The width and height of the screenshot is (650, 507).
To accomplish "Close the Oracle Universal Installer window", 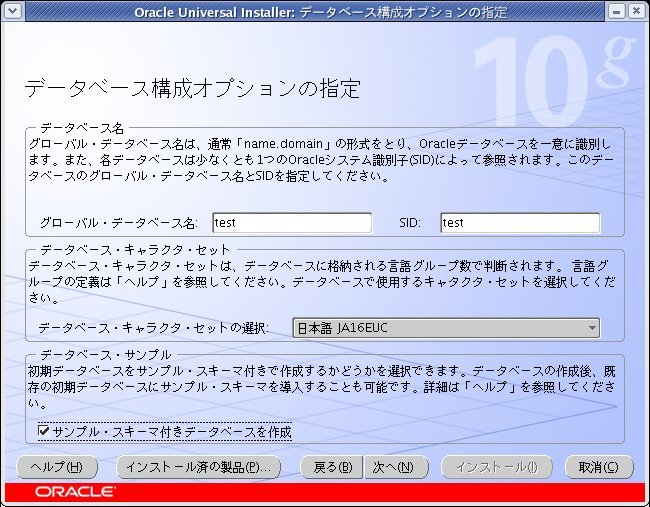I will (636, 11).
